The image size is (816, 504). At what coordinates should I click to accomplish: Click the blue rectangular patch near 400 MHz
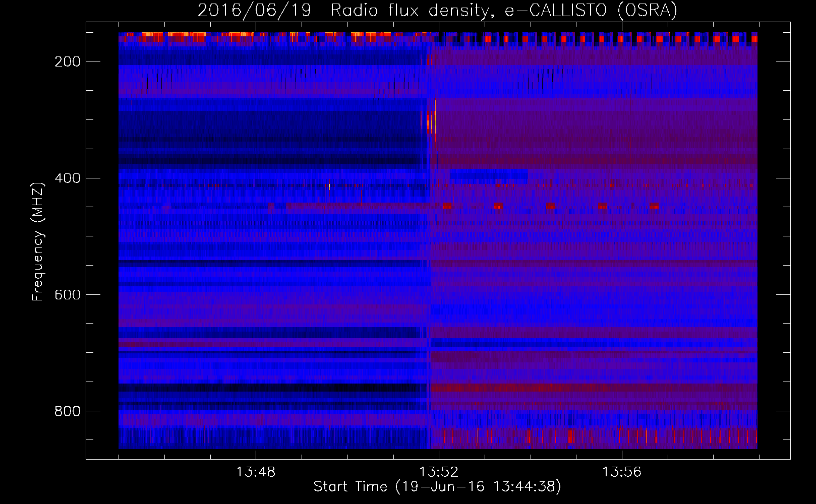489,176
